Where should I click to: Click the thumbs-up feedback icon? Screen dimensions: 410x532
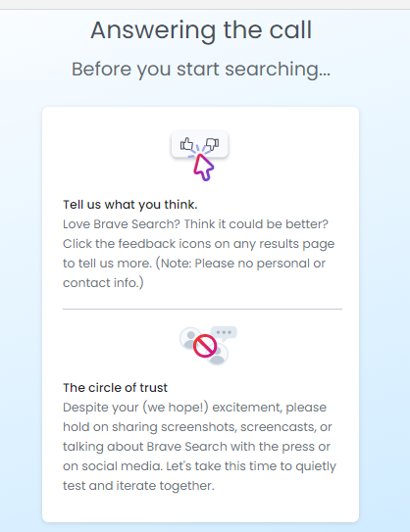[x=186, y=144]
